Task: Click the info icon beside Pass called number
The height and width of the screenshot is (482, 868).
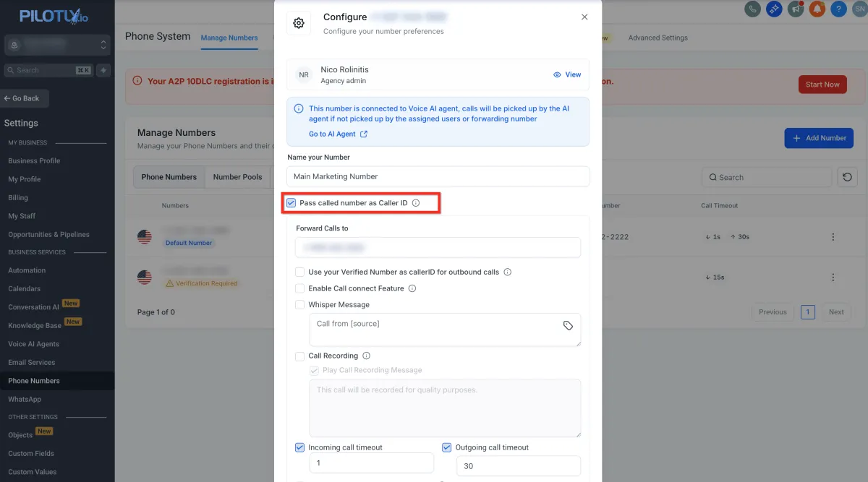Action: pyautogui.click(x=416, y=203)
